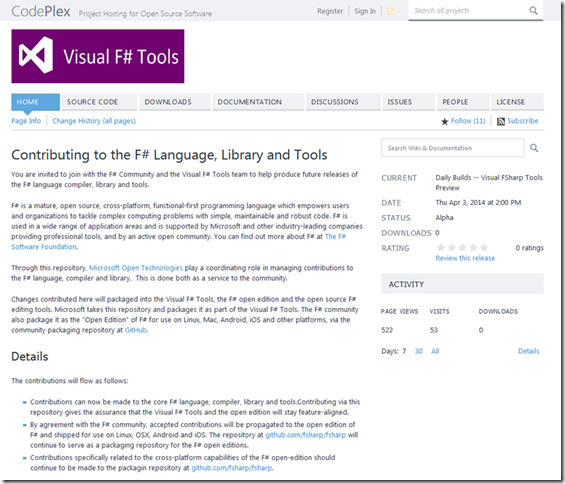Focus the Search Wiki & Documentation field

click(453, 148)
